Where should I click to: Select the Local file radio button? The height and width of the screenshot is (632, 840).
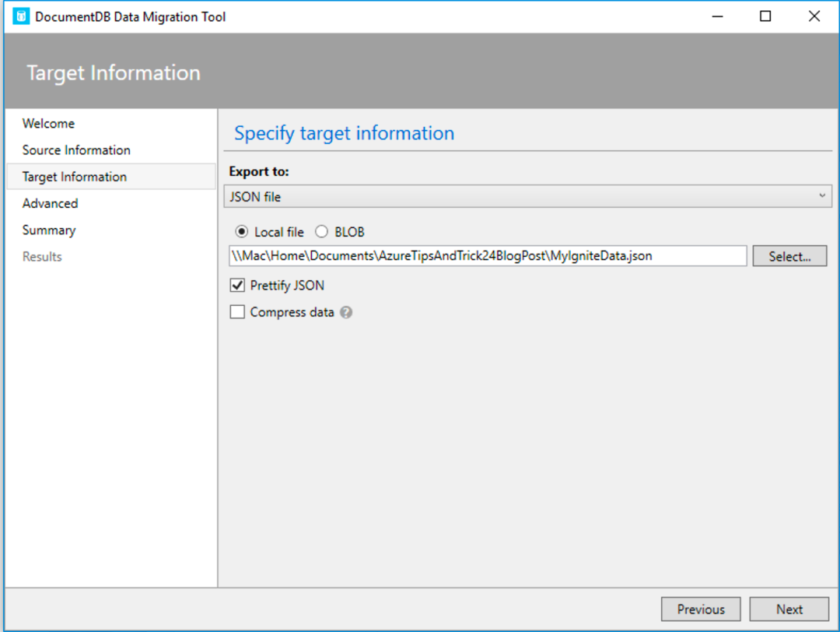point(242,232)
